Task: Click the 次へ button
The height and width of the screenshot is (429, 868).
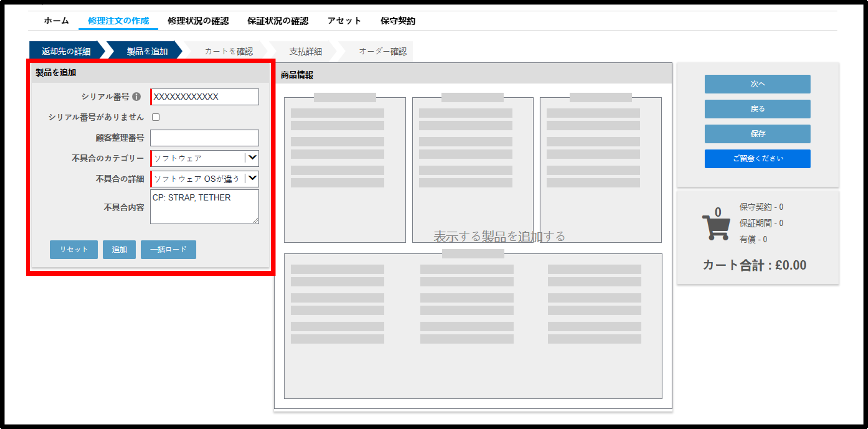Action: (x=757, y=84)
